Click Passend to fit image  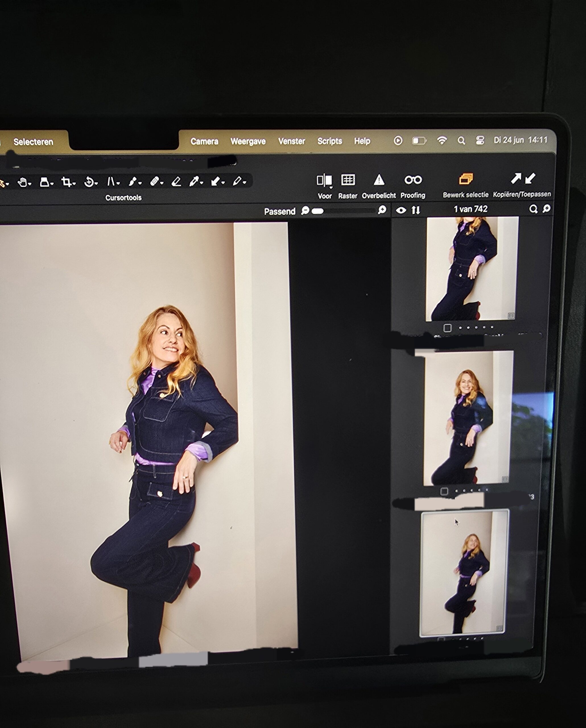[280, 212]
